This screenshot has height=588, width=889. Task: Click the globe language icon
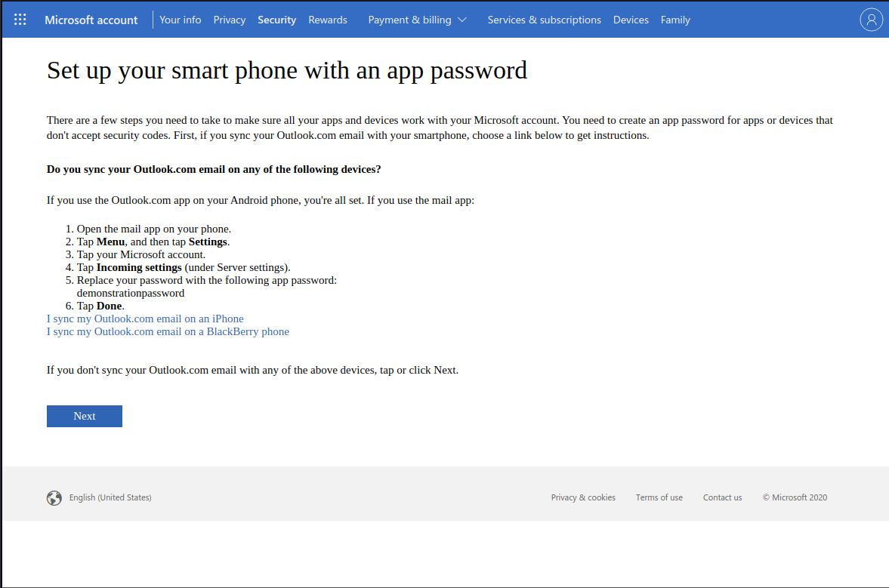coord(54,498)
